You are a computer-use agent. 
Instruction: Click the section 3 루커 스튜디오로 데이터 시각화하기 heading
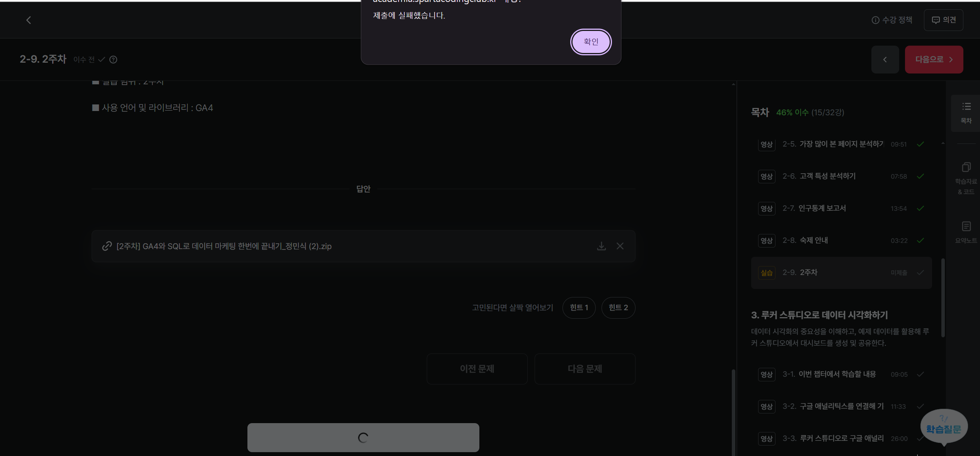tap(819, 315)
